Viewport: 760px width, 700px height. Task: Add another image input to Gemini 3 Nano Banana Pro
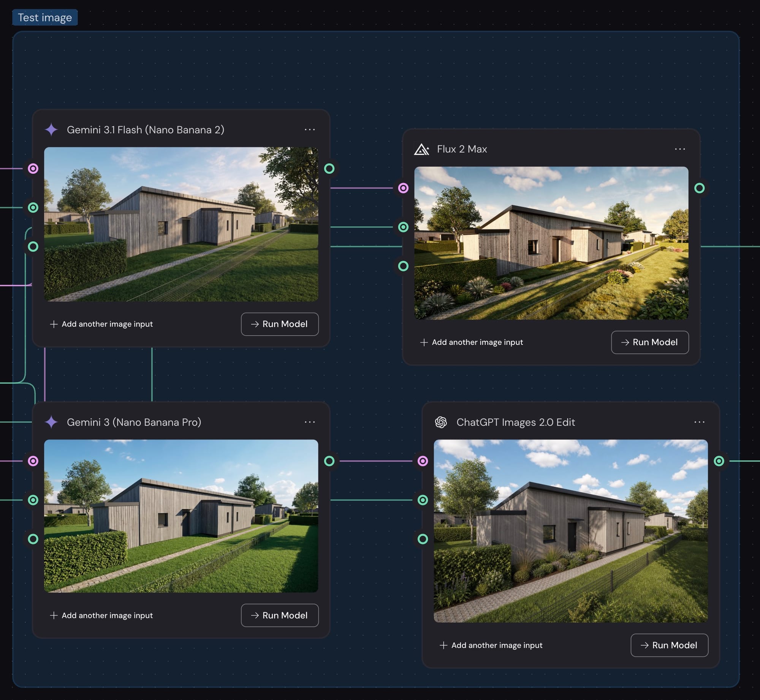click(x=101, y=615)
